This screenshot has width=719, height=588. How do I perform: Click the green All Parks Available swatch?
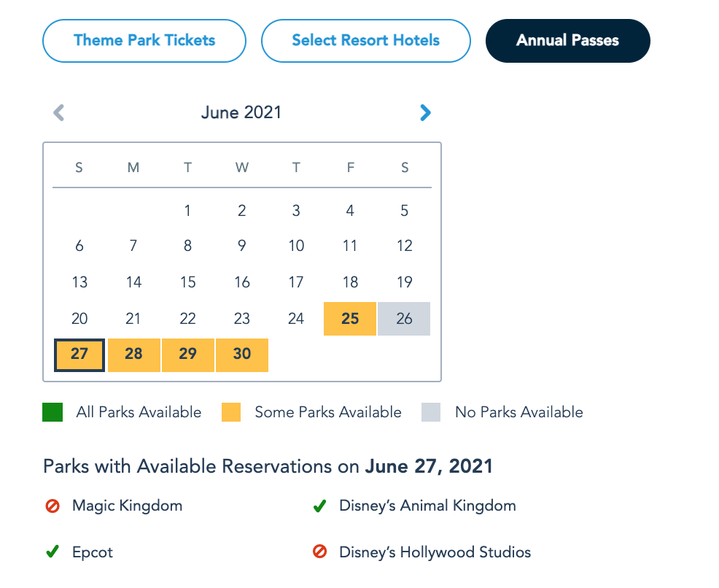coord(53,412)
